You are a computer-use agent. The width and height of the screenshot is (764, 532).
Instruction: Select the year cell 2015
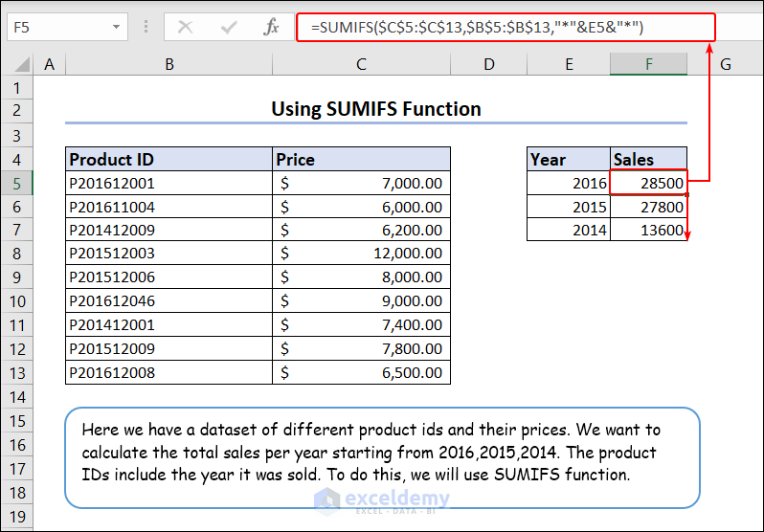click(569, 207)
